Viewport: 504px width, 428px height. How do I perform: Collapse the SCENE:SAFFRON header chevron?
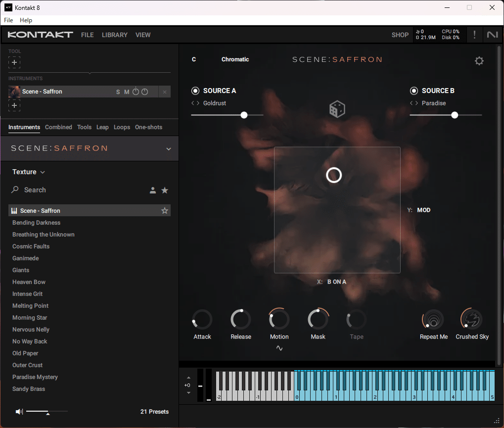tap(168, 148)
